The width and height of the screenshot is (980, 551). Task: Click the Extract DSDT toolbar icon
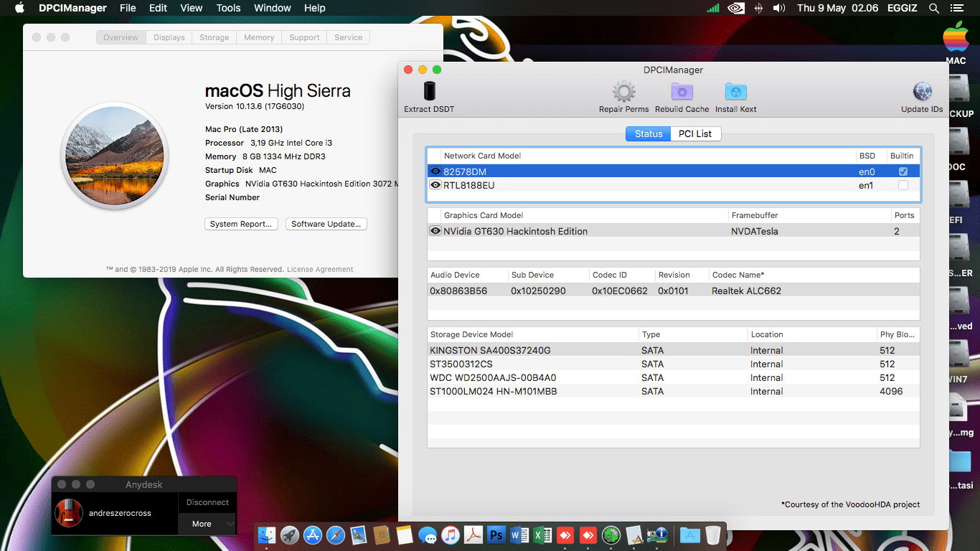(x=429, y=91)
